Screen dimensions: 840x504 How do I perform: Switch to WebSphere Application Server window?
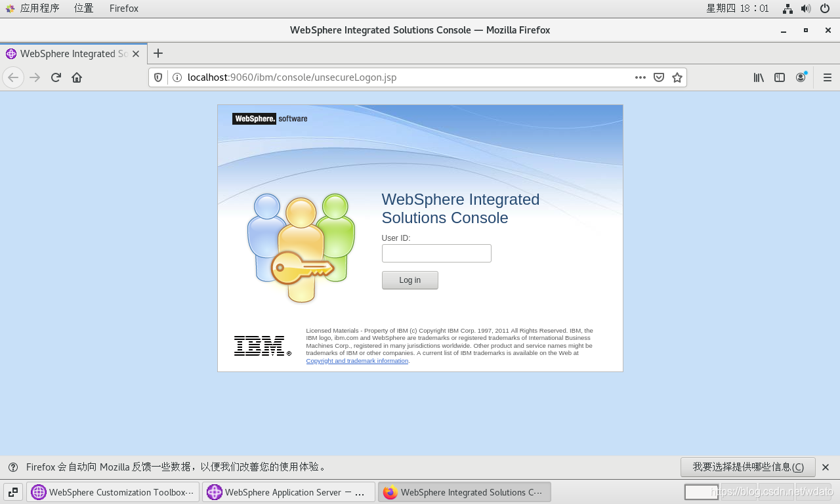[x=289, y=492]
